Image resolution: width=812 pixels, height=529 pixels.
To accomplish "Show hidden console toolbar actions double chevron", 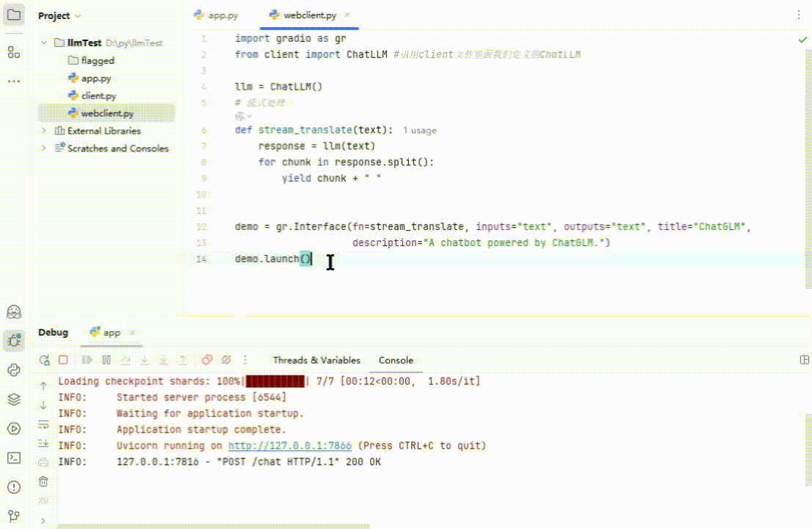I will tap(43, 500).
